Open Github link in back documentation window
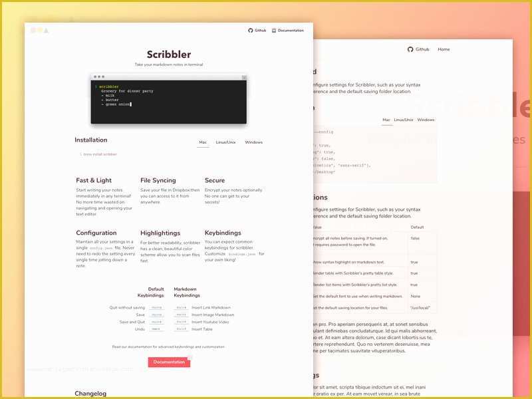Image resolution: width=532 pixels, height=399 pixels. click(422, 49)
